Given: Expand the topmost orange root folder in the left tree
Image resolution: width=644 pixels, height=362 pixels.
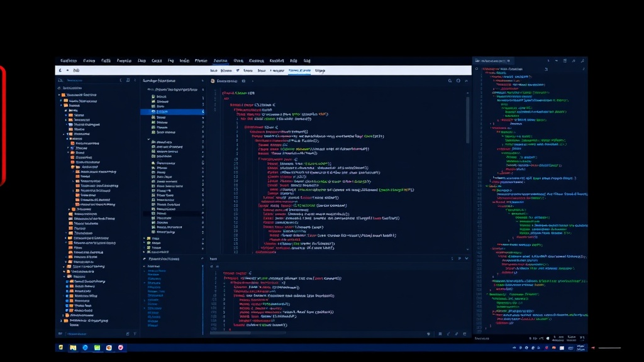Looking at the screenshot, I should click(60, 95).
